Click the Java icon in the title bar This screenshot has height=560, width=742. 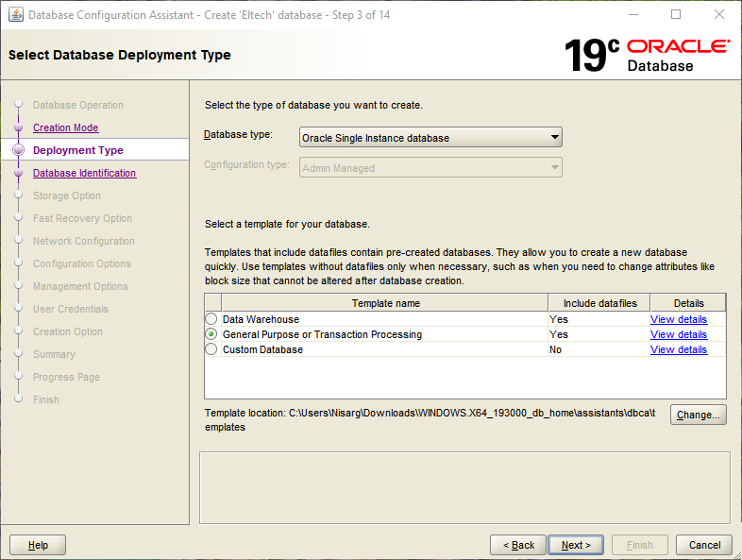coord(16,15)
